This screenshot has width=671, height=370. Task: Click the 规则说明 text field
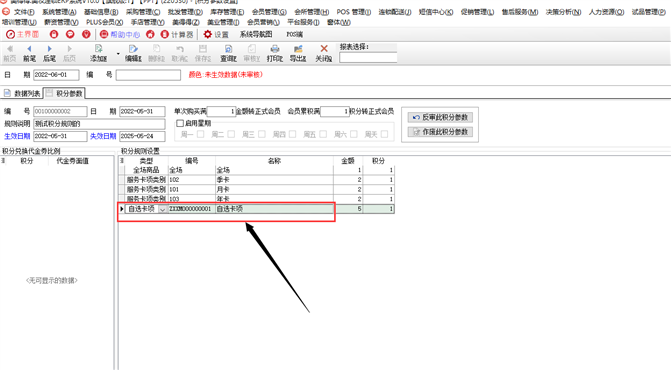point(99,124)
